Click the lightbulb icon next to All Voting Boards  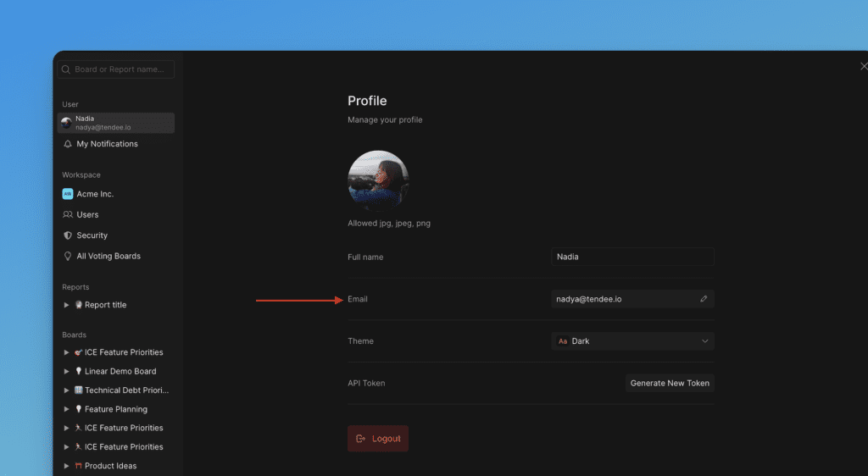68,256
